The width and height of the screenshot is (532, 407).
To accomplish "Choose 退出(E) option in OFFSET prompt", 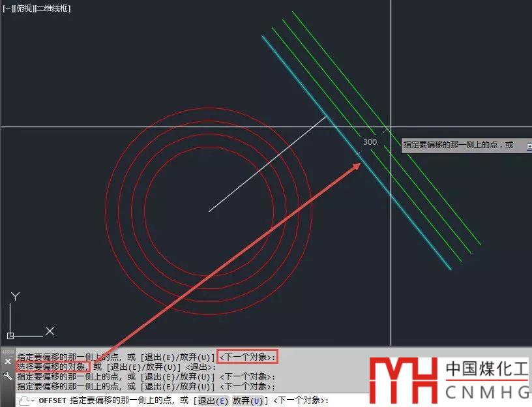I will coord(212,400).
